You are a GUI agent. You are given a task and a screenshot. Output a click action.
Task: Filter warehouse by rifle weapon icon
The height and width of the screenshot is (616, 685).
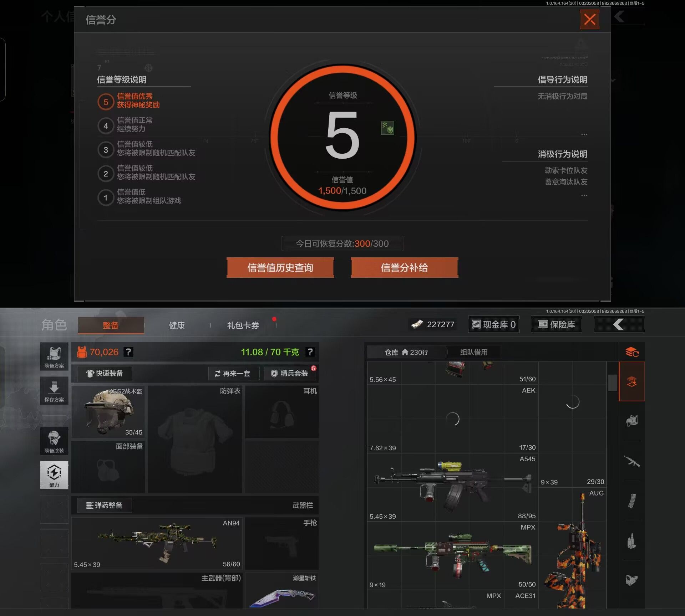[x=631, y=461]
